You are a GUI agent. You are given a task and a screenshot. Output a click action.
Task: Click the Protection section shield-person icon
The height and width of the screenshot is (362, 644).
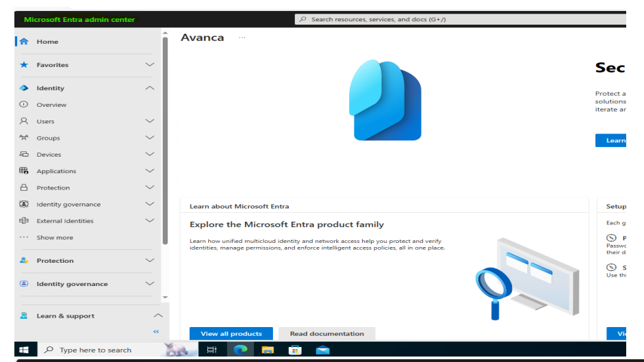(x=24, y=261)
